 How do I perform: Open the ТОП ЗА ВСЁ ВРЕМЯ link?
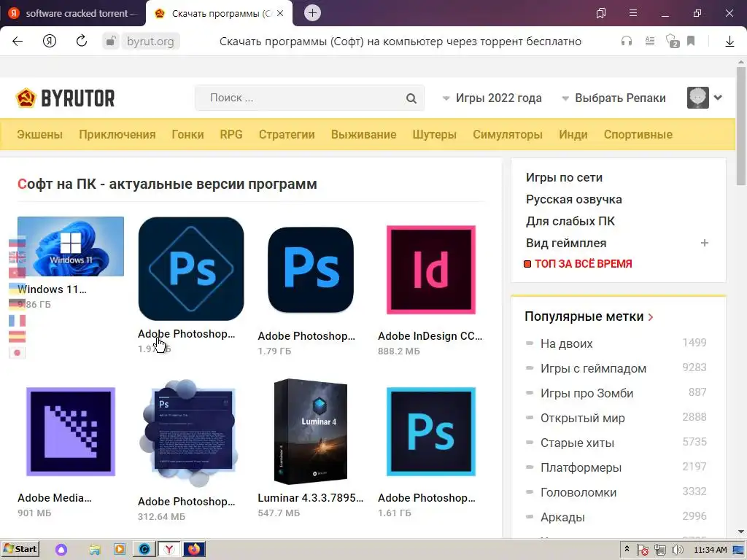[583, 264]
